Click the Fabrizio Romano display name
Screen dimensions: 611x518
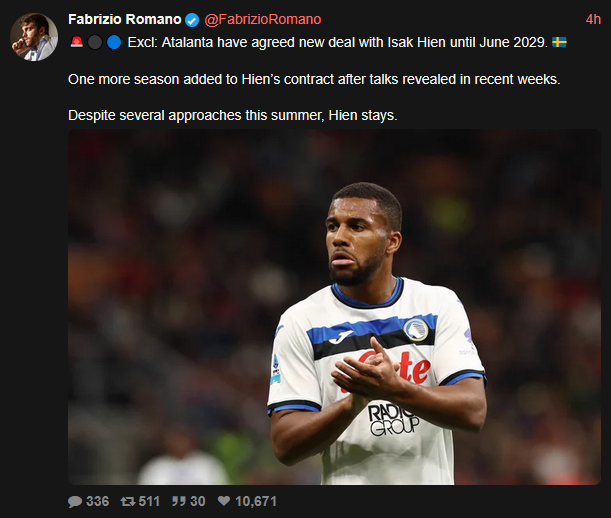[125, 19]
